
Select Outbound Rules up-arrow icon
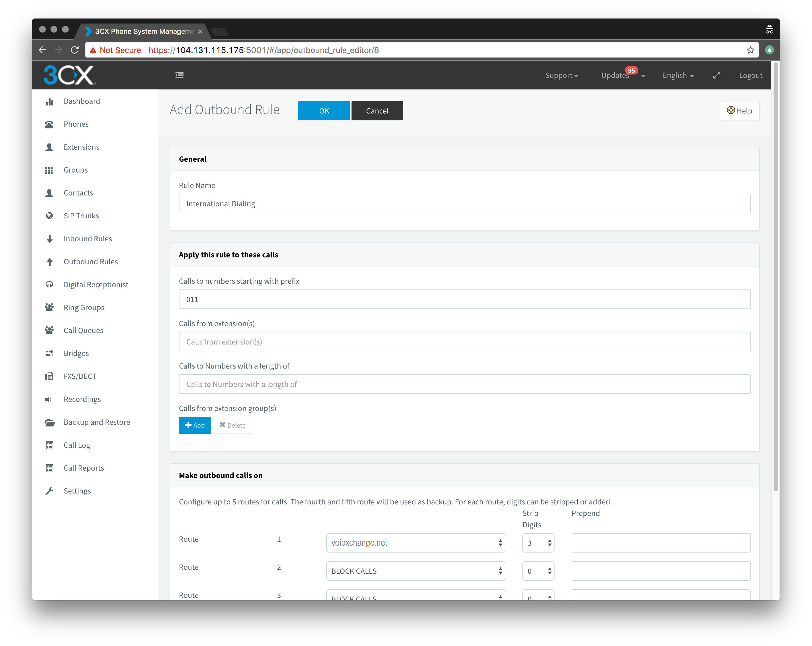click(49, 262)
